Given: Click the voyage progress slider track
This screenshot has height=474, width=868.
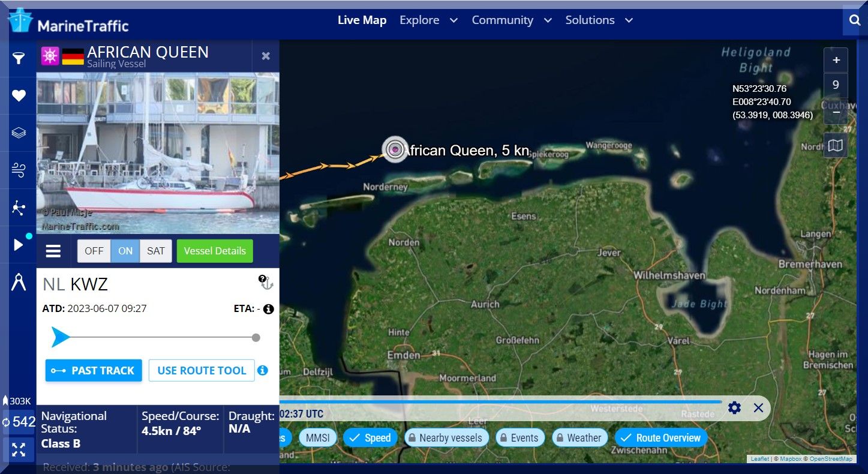Looking at the screenshot, I should point(162,338).
